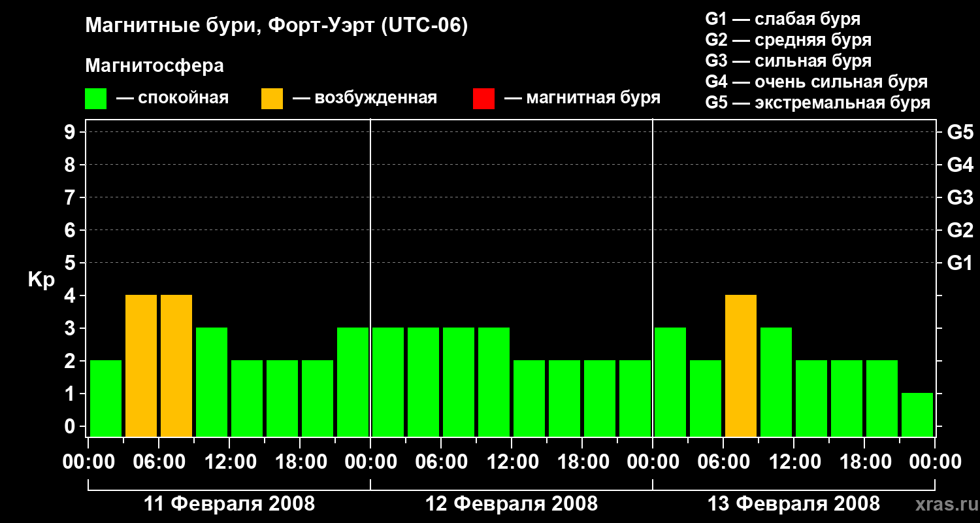
Task: Click the '18:00' time label under 13 February
Action: click(x=864, y=462)
